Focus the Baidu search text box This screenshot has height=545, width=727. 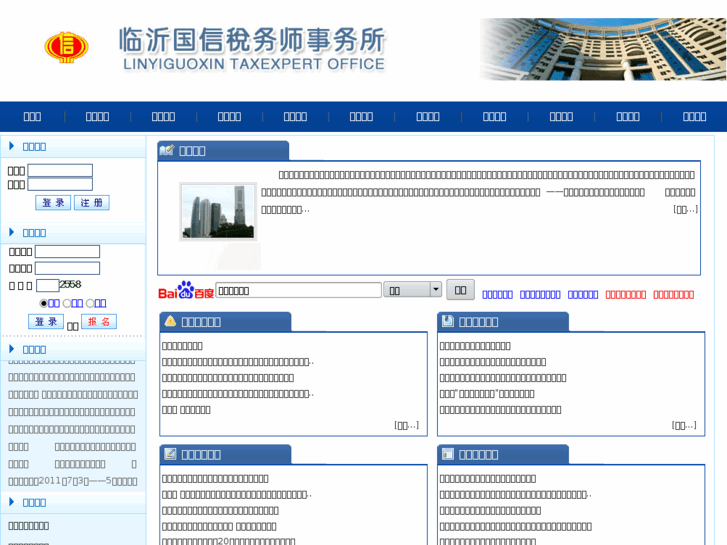click(299, 290)
